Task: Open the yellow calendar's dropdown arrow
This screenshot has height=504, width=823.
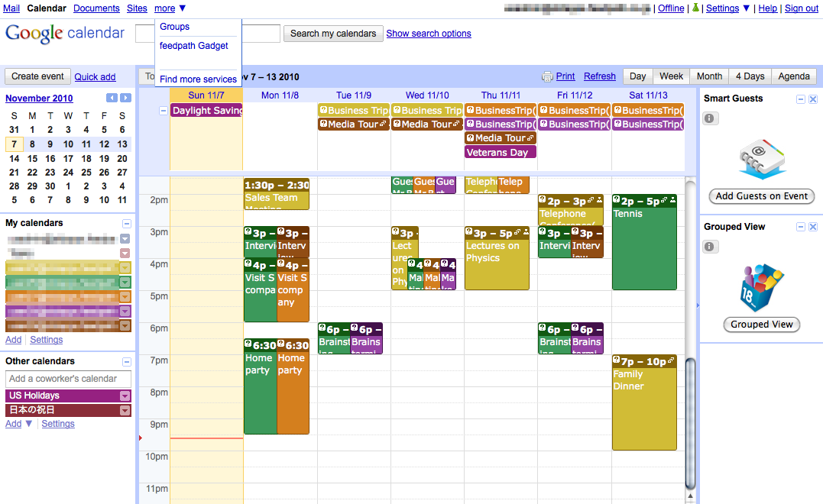Action: 125,268
